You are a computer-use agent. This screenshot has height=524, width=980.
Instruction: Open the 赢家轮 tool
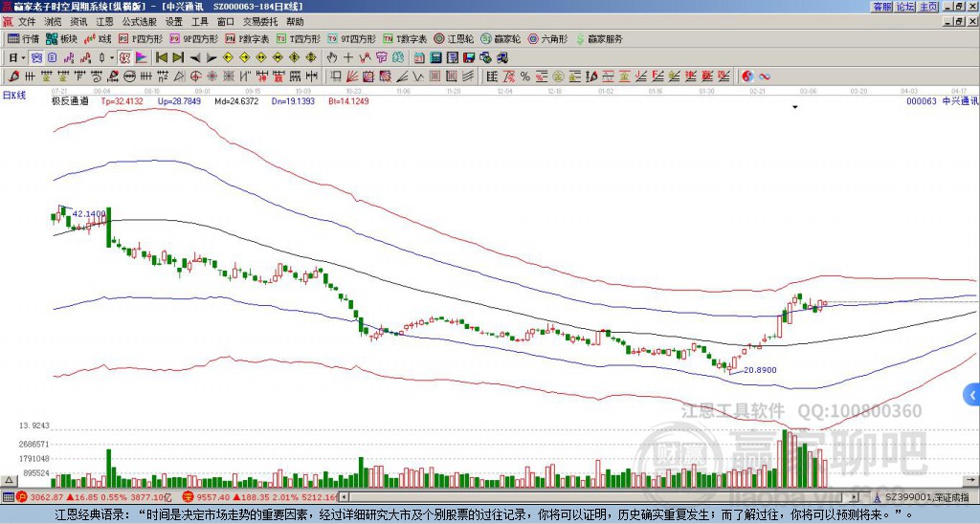(501, 38)
